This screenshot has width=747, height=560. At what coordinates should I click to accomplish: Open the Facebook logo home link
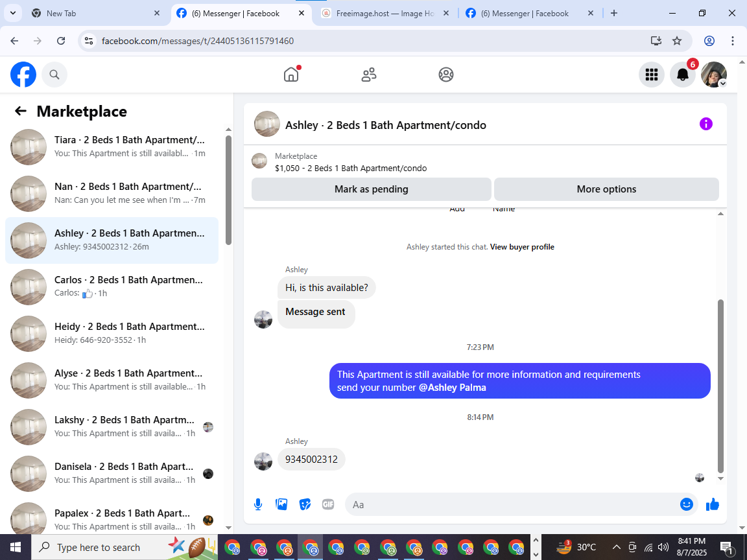pyautogui.click(x=23, y=75)
